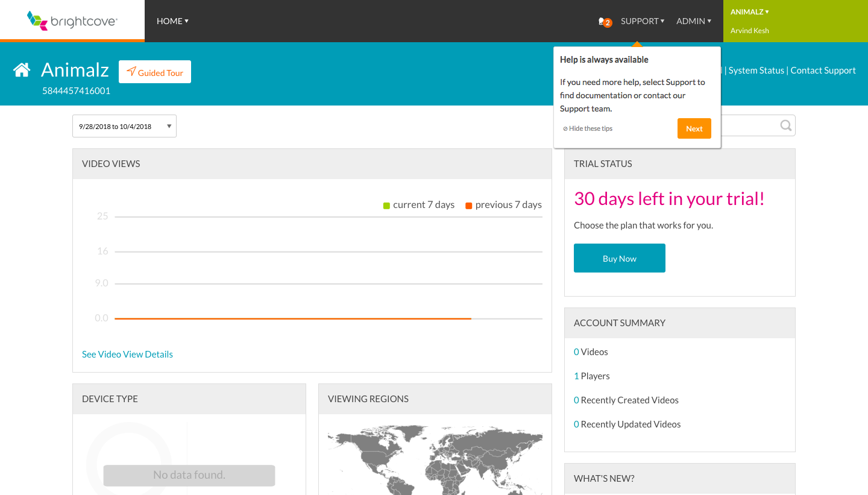Image resolution: width=868 pixels, height=495 pixels.
Task: Click the orange previous 7 days legend swatch
Action: click(x=469, y=206)
